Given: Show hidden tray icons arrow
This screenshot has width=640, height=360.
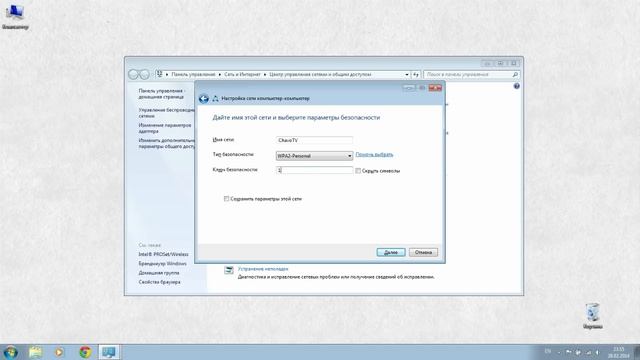Looking at the screenshot, I should click(x=559, y=352).
